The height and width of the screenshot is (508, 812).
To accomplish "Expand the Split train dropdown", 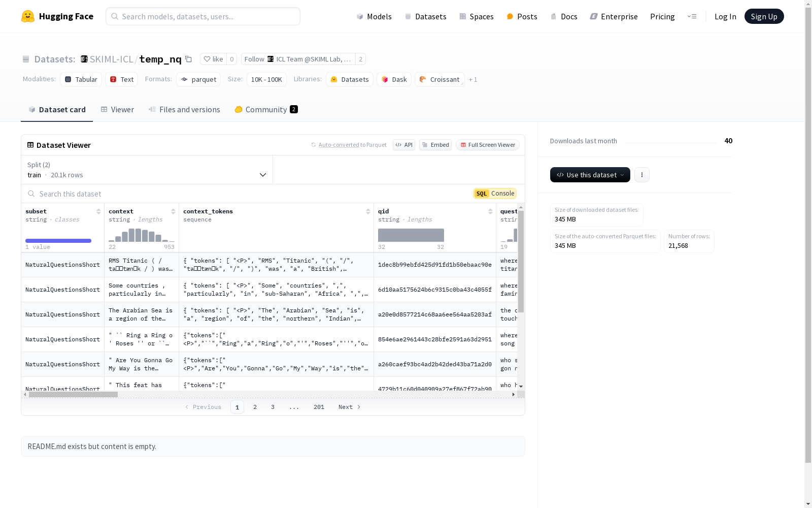I will pyautogui.click(x=147, y=170).
